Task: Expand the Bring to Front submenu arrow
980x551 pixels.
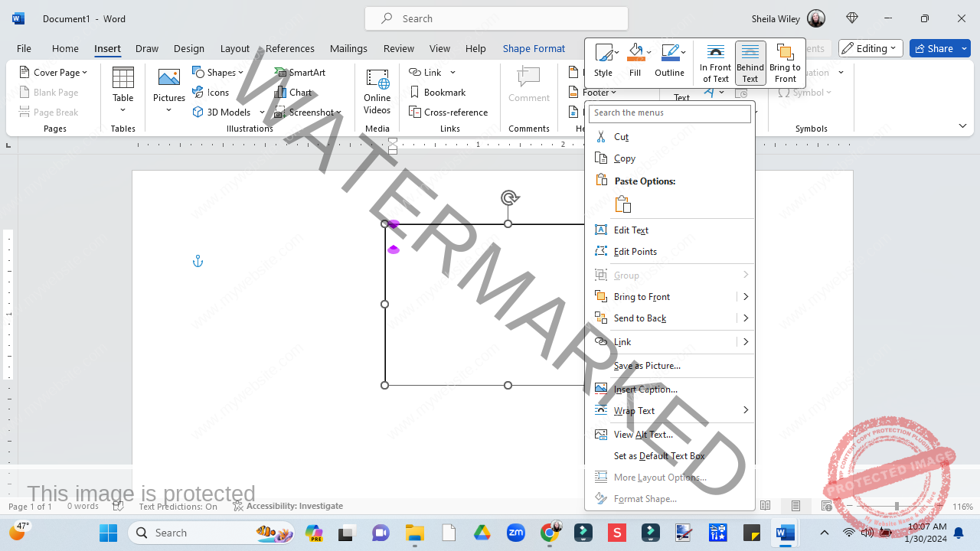Action: 745,297
